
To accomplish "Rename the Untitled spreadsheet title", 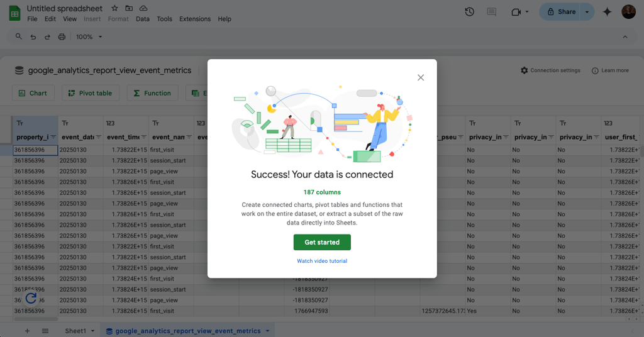I will click(65, 8).
